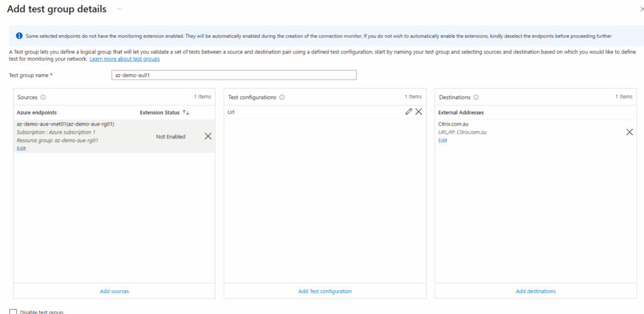Click the Destinations info icon
The height and width of the screenshot is (314, 644).
476,97
